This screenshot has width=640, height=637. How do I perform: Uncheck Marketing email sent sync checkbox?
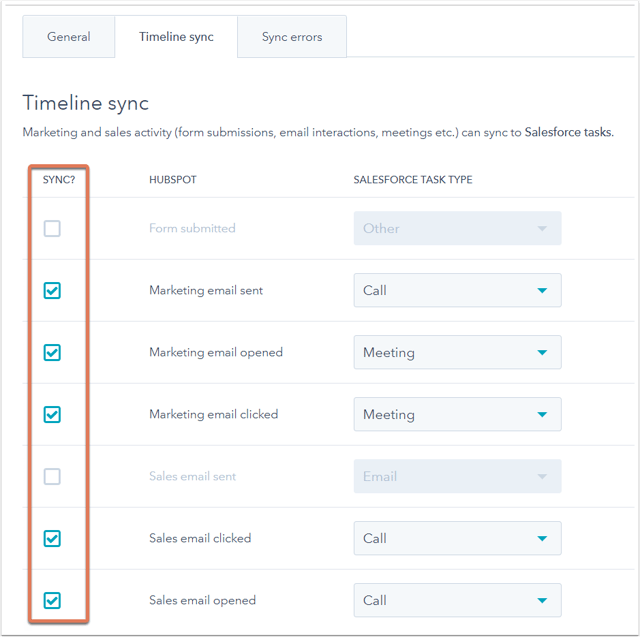pyautogui.click(x=52, y=291)
